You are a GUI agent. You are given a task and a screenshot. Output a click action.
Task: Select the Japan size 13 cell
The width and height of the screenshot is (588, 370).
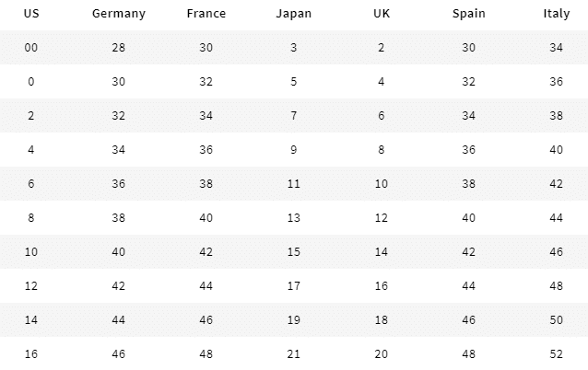[294, 218]
